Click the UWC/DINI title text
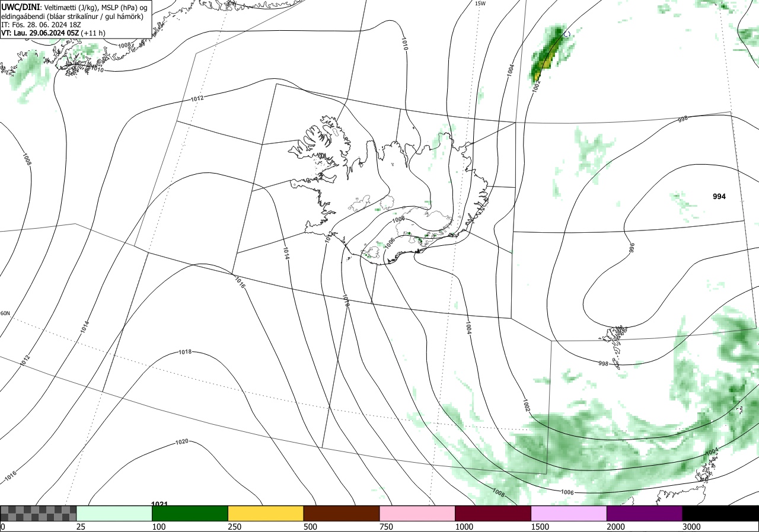 (21, 7)
